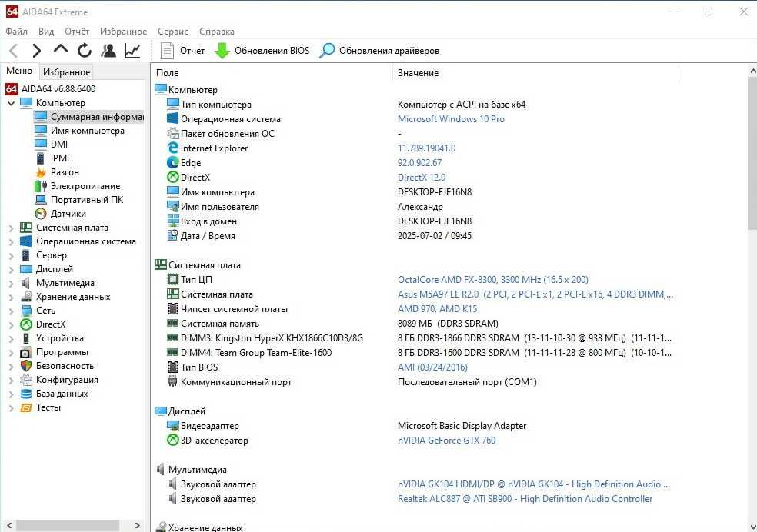The height and width of the screenshot is (532, 757).
Task: Open the Отчёт menu in the menu bar
Action: pyautogui.click(x=77, y=32)
